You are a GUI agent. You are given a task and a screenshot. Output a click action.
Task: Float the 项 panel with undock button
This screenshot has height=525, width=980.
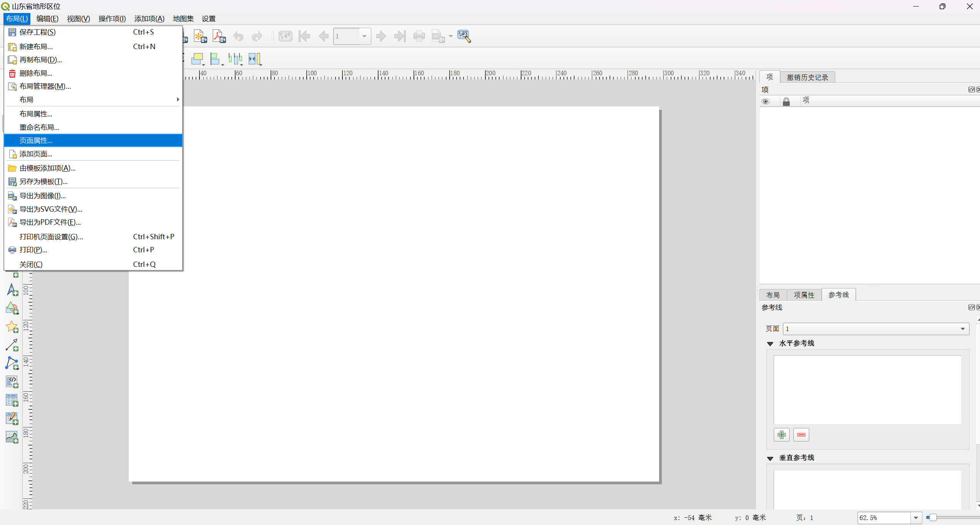(x=971, y=89)
